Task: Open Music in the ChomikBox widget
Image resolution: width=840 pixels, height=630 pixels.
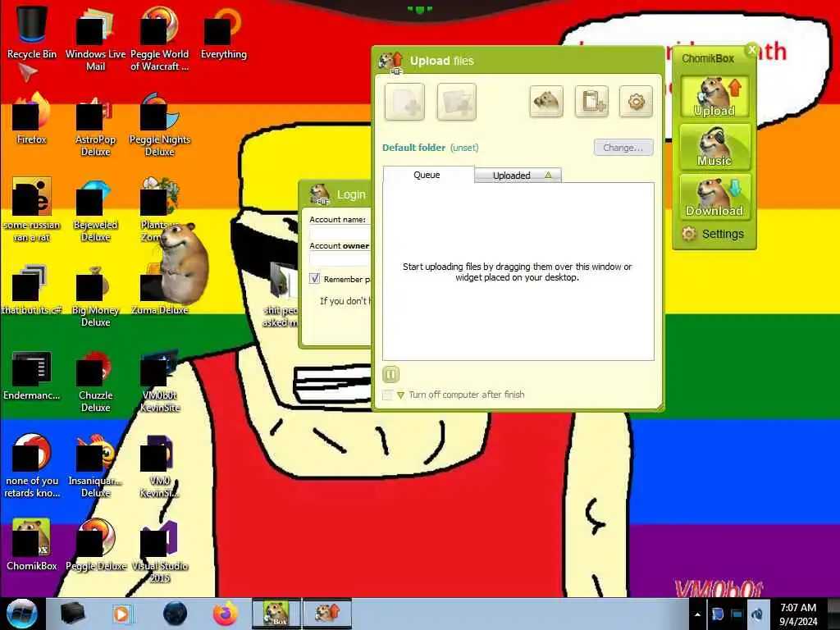Action: point(714,146)
